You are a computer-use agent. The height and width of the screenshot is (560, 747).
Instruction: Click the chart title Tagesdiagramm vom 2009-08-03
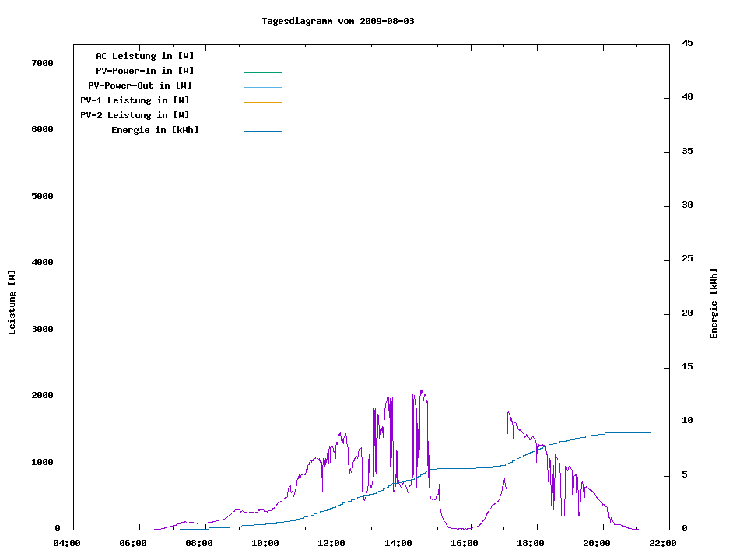pyautogui.click(x=338, y=21)
